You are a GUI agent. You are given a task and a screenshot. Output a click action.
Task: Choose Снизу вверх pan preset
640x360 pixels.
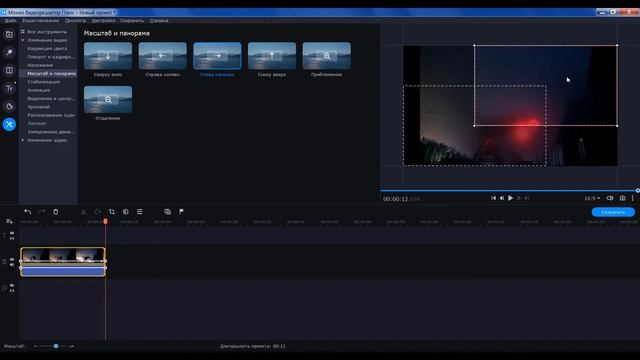[272, 56]
